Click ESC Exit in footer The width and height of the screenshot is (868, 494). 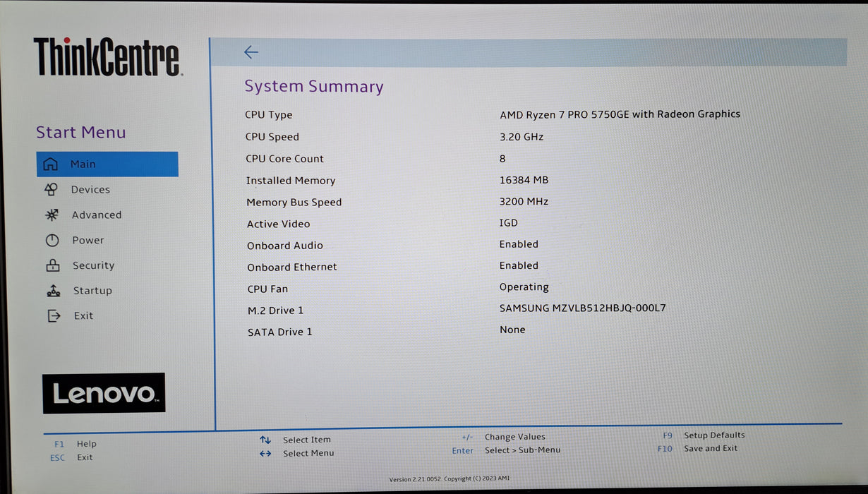(71, 457)
